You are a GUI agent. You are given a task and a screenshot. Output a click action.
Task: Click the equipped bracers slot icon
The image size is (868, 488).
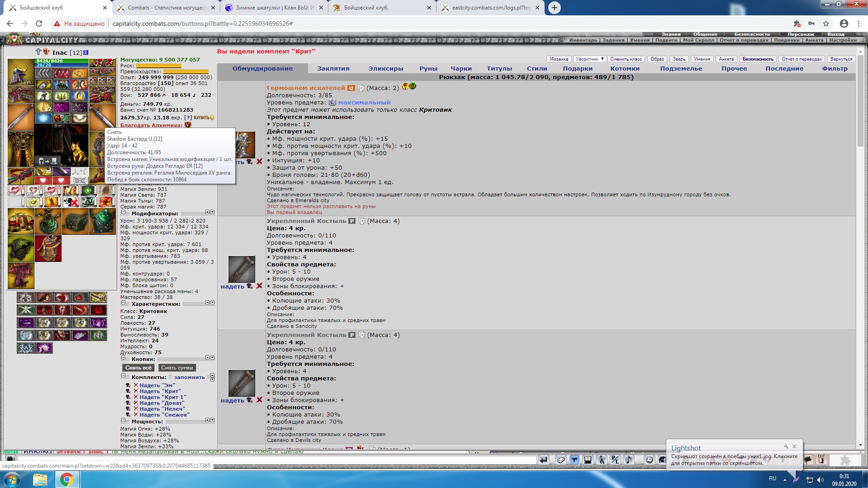[x=20, y=95]
